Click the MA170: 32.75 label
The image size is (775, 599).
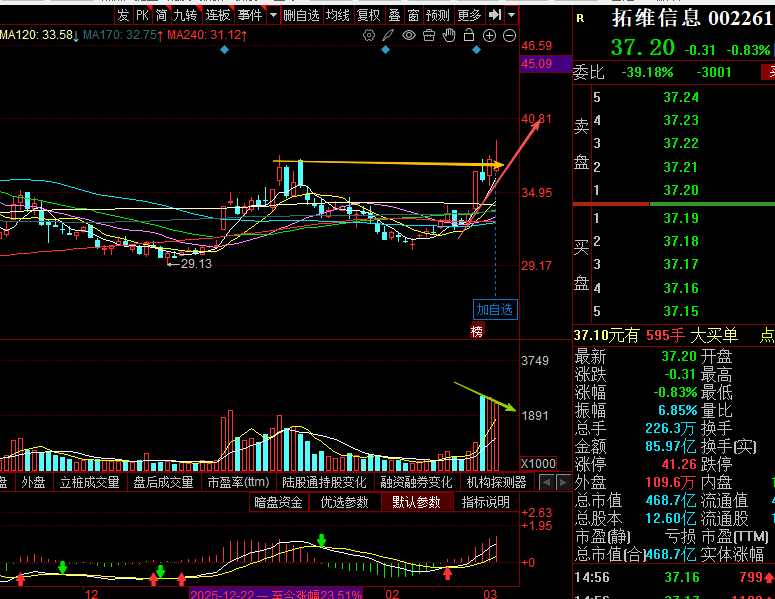tap(123, 35)
